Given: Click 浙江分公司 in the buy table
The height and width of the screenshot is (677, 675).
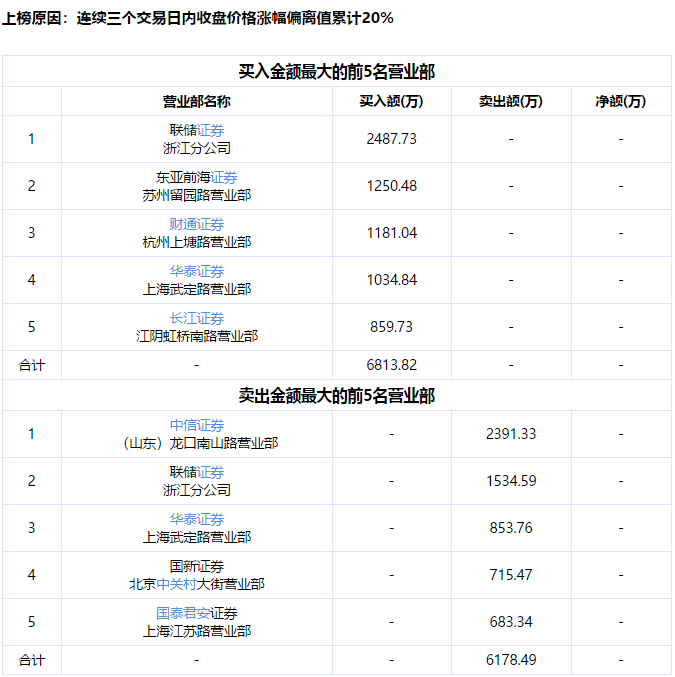Looking at the screenshot, I should coord(197,148).
